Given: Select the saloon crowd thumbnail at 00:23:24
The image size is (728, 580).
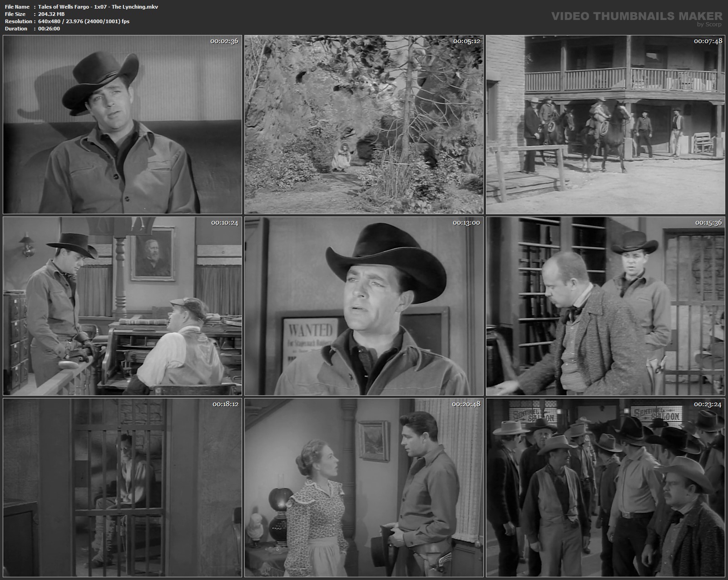Looking at the screenshot, I should 605,487.
